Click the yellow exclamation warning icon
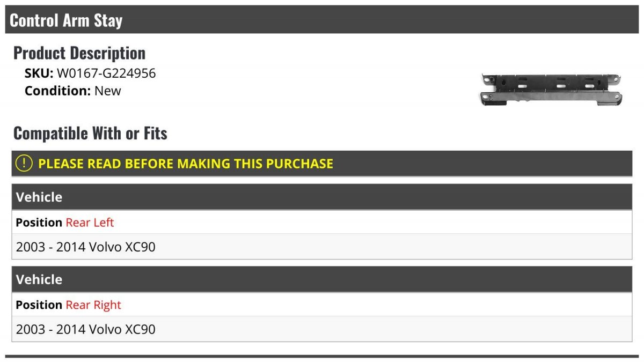Viewport: 644px width, 363px height. 24,164
